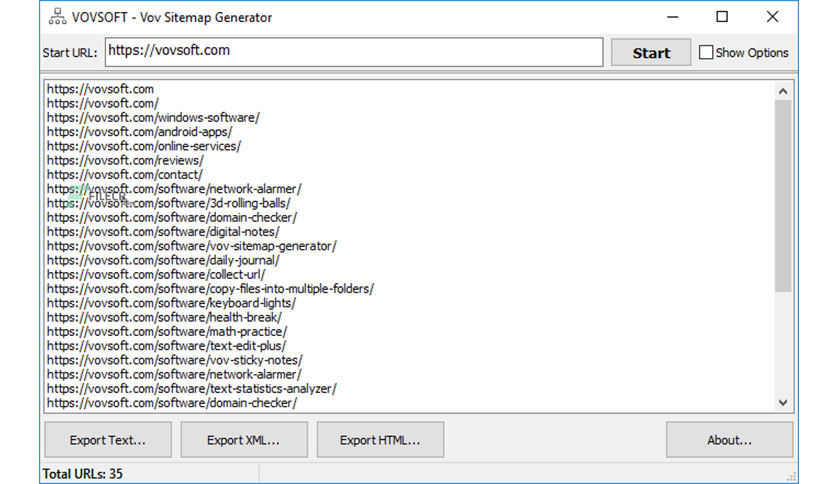
Task: Select the keyboard-lights URL line
Action: click(x=171, y=303)
